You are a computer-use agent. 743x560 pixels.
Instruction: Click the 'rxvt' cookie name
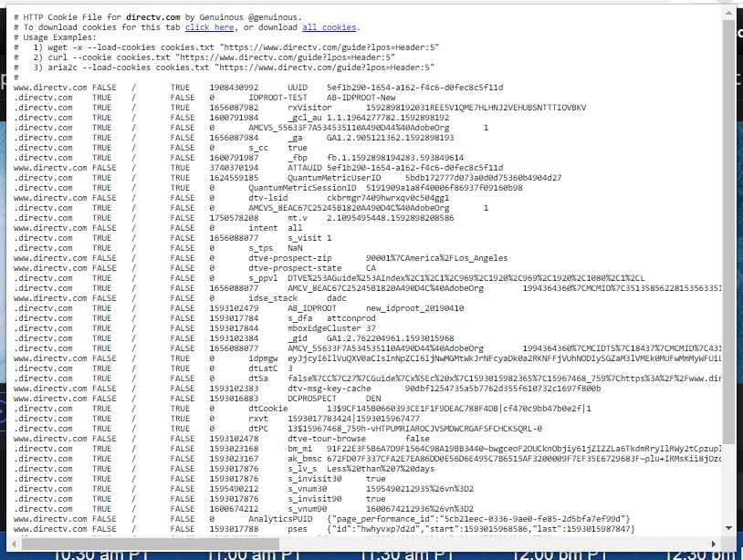pyautogui.click(x=258, y=419)
